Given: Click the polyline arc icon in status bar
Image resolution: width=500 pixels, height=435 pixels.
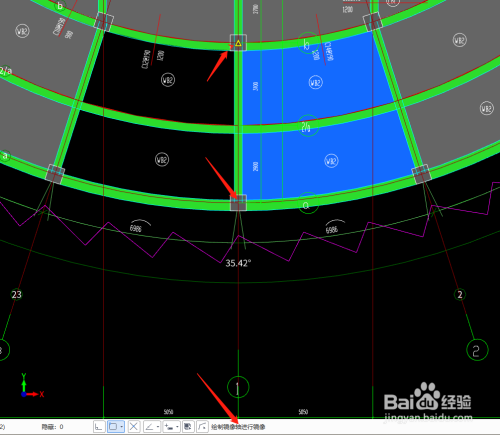Looking at the screenshot, I should [x=202, y=427].
